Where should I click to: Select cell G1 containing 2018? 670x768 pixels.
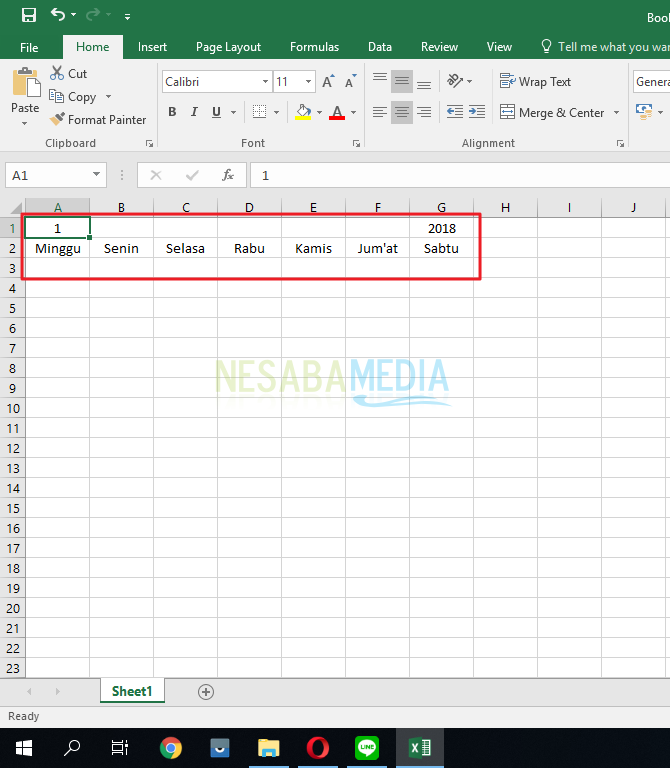pos(441,228)
